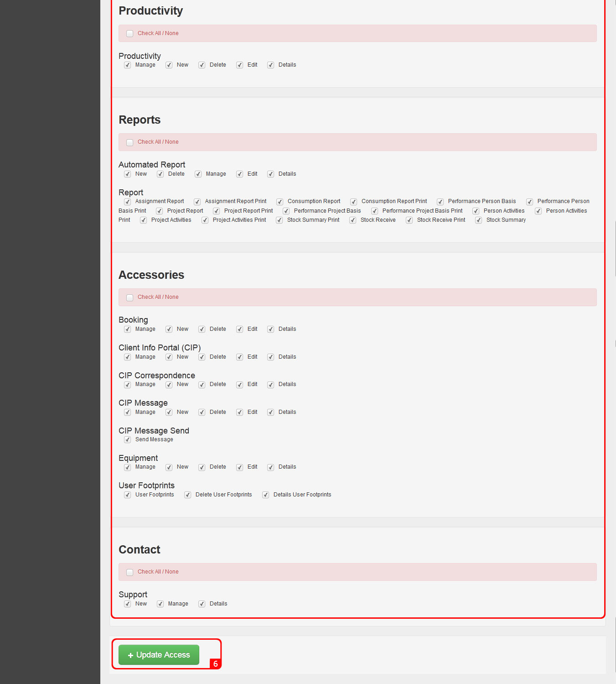Image resolution: width=616 pixels, height=684 pixels.
Task: Toggle Check All / None under Reports
Action: (x=130, y=142)
